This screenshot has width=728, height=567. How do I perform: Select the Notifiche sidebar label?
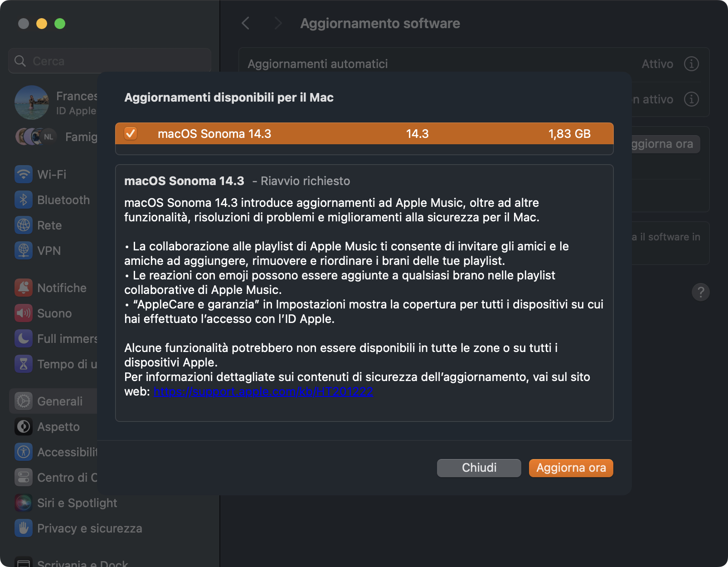[62, 288]
